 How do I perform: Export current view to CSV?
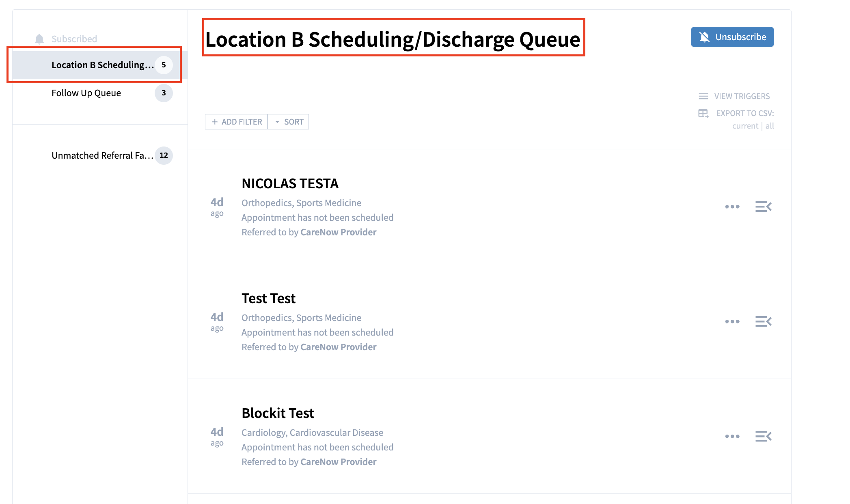(x=745, y=126)
